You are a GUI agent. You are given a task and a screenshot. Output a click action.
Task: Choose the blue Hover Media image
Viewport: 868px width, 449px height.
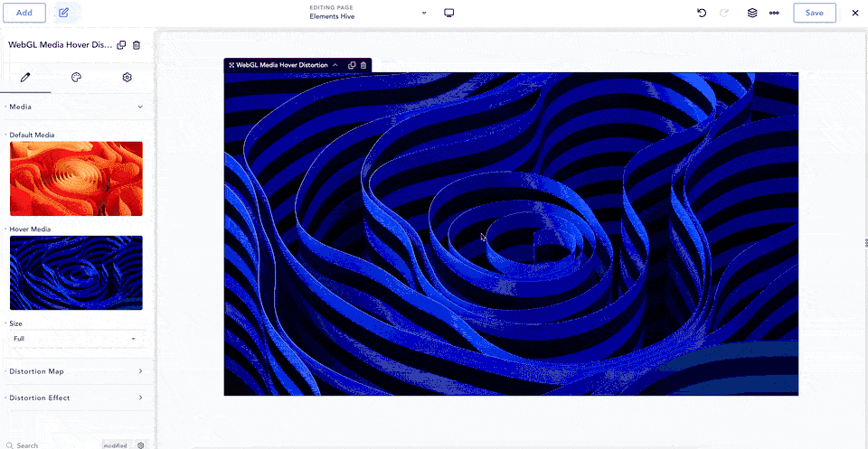76,273
